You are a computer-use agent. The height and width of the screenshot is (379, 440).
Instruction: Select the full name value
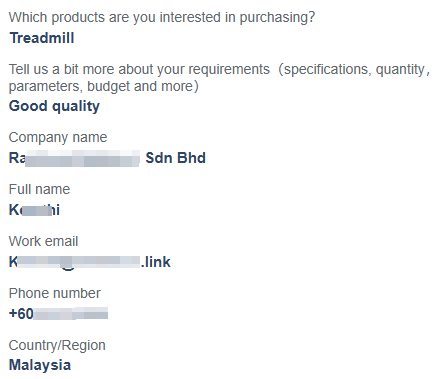coord(34,210)
